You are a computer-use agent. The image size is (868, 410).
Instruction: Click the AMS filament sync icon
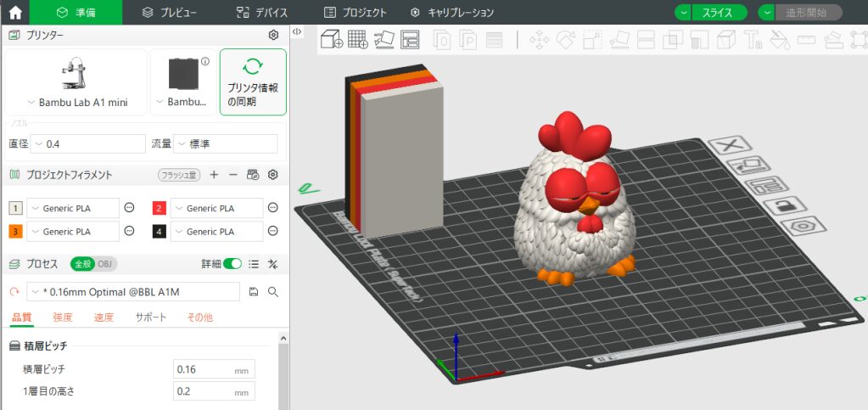pyautogui.click(x=253, y=175)
